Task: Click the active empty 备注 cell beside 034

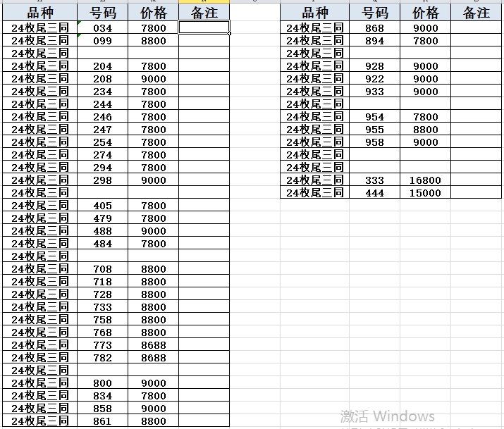Action: click(204, 28)
